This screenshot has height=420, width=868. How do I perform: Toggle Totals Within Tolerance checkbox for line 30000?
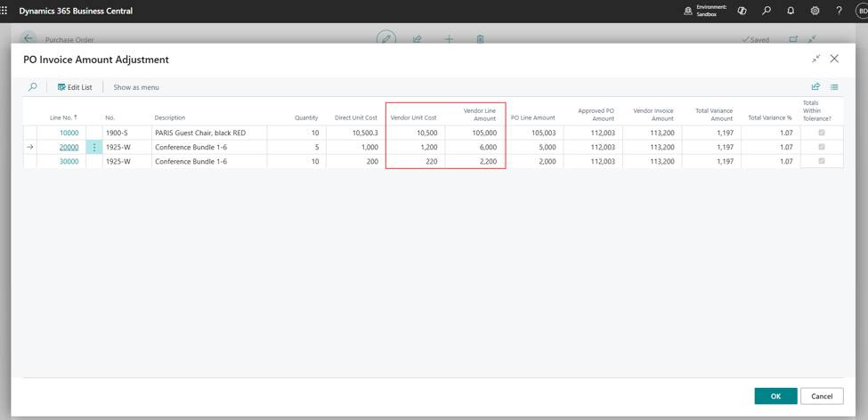pyautogui.click(x=822, y=161)
